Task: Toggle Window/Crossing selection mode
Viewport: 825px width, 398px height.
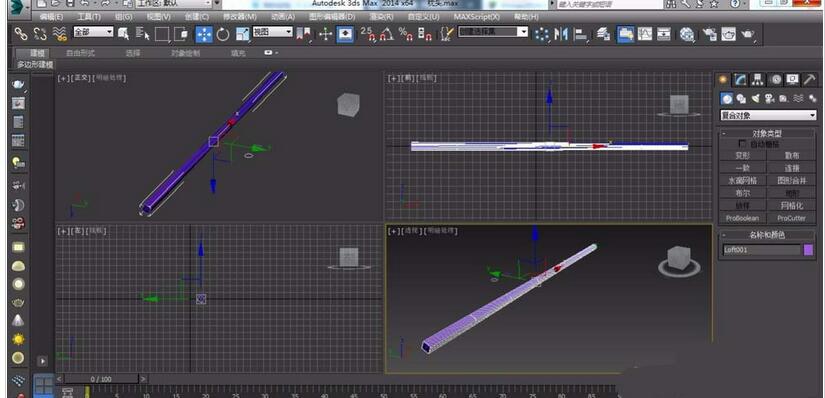Action: point(181,35)
